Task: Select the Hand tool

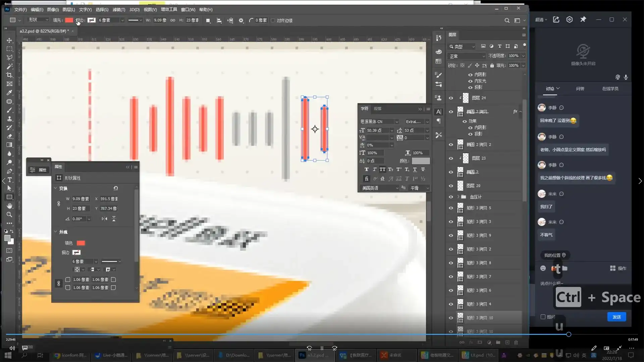Action: pos(9,206)
